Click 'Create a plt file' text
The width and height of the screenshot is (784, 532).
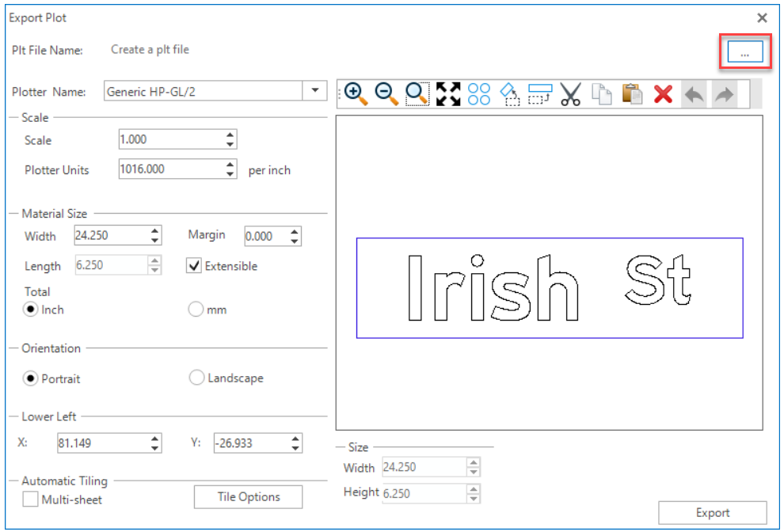click(x=150, y=50)
